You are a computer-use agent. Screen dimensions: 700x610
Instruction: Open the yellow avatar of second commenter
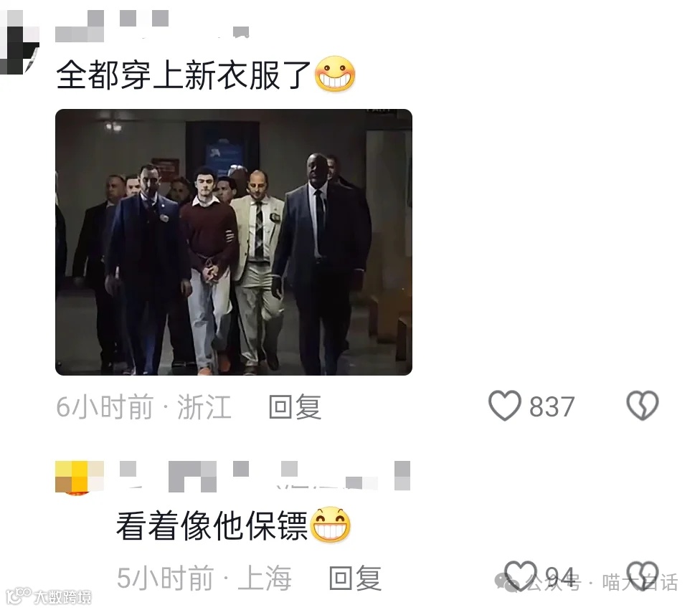(80, 477)
